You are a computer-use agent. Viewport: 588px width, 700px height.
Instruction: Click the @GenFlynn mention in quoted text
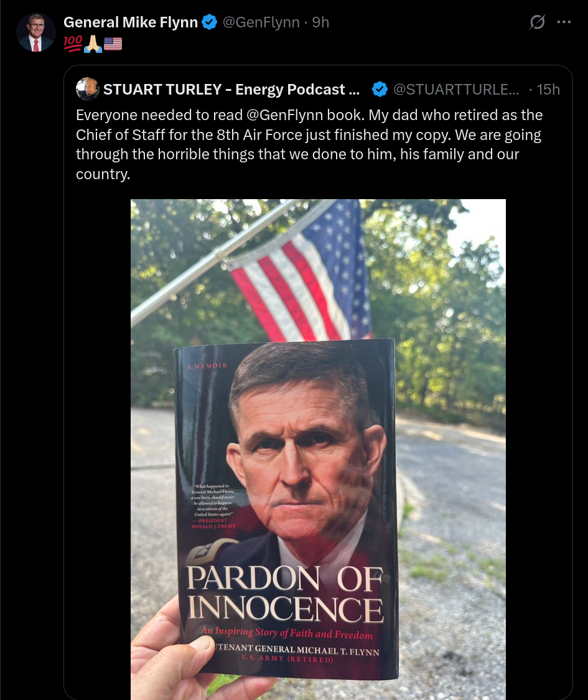(x=284, y=115)
